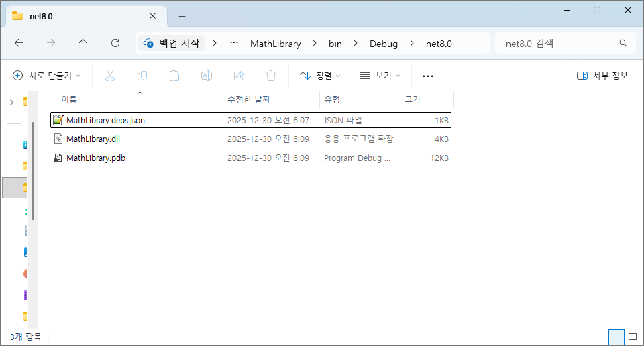This screenshot has width=644, height=346.
Task: Go up one folder level
Action: click(x=83, y=43)
